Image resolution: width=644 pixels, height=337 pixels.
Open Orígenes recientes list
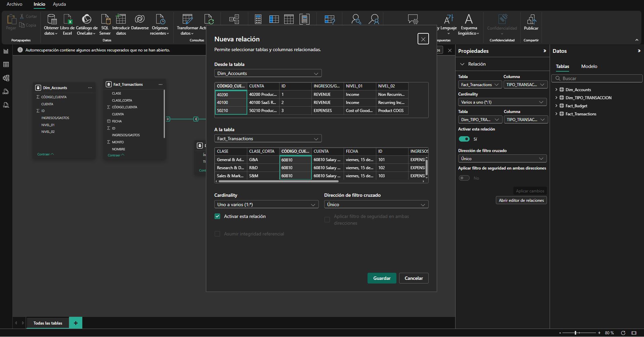pyautogui.click(x=160, y=25)
